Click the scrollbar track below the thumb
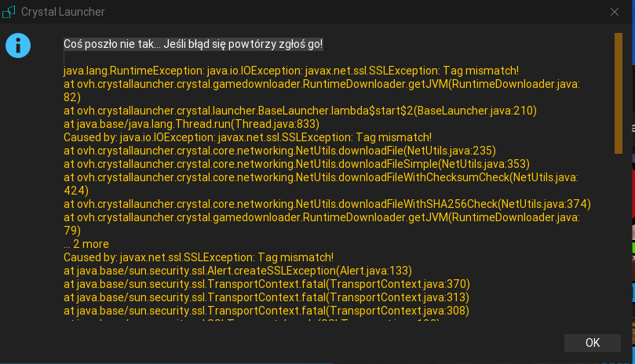Screen dimensions: 635x364 click(x=619, y=235)
